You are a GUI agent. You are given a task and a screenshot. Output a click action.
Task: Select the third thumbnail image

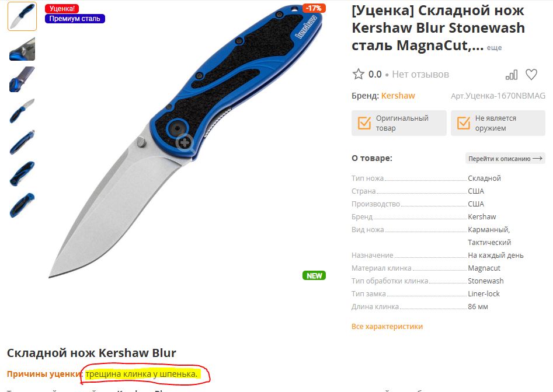coord(22,79)
